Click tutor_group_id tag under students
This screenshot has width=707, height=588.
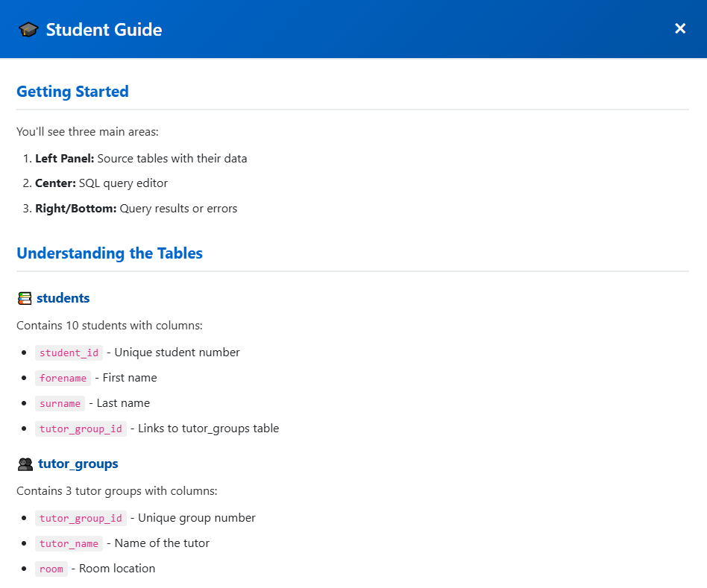[x=81, y=429]
